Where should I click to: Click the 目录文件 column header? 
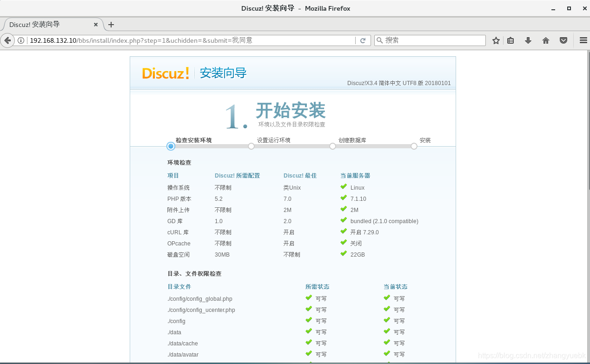coord(179,287)
